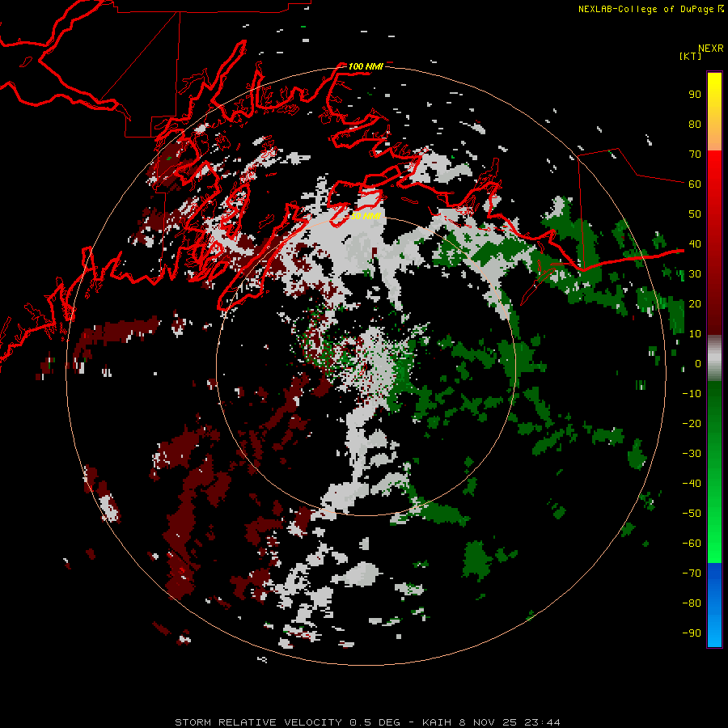Click the -90 value on the color scale

(692, 633)
